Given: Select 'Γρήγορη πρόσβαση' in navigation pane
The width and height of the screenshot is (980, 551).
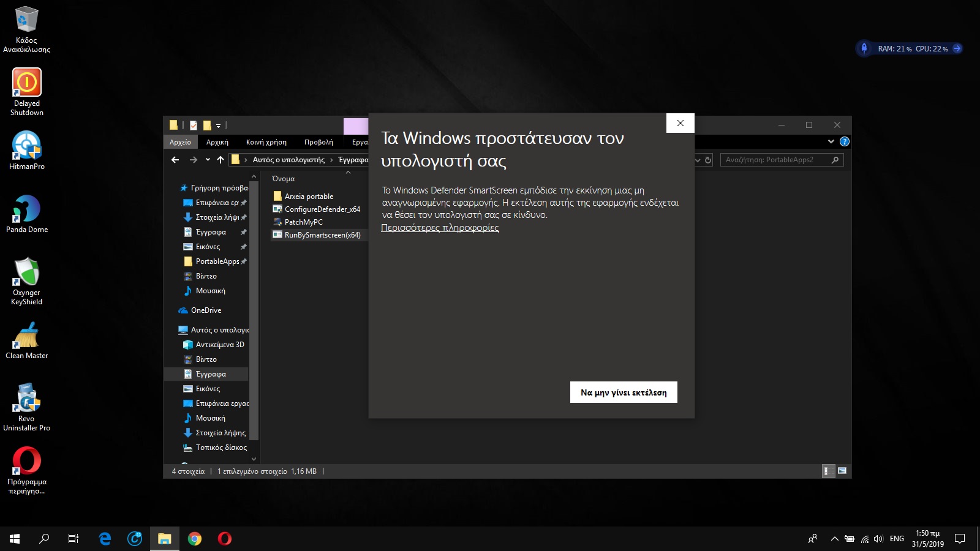Looking at the screenshot, I should point(214,188).
